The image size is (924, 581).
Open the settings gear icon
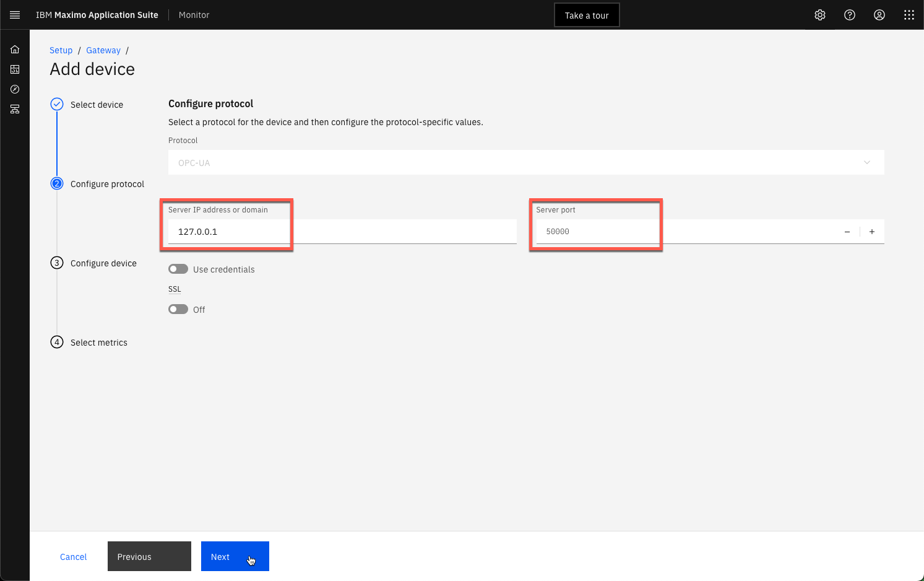coord(820,15)
